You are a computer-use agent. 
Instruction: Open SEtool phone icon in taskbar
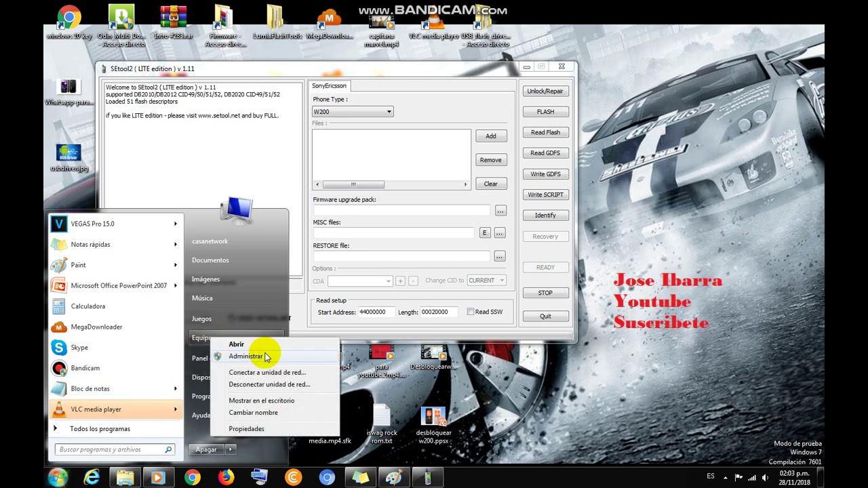[x=427, y=478]
